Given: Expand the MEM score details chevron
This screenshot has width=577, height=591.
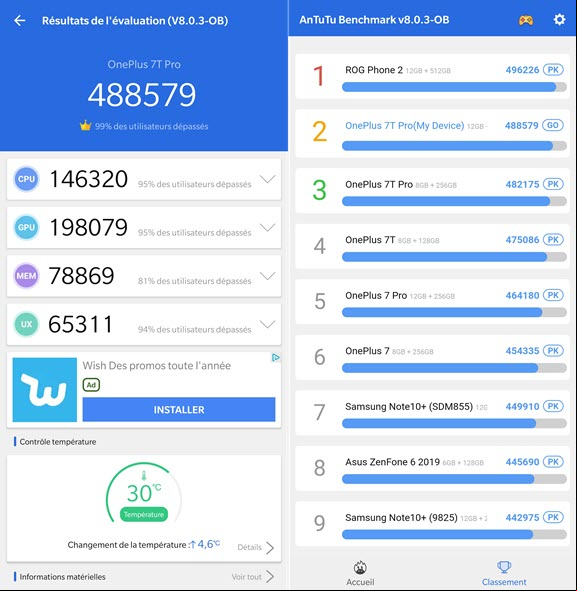Looking at the screenshot, I should [x=268, y=276].
